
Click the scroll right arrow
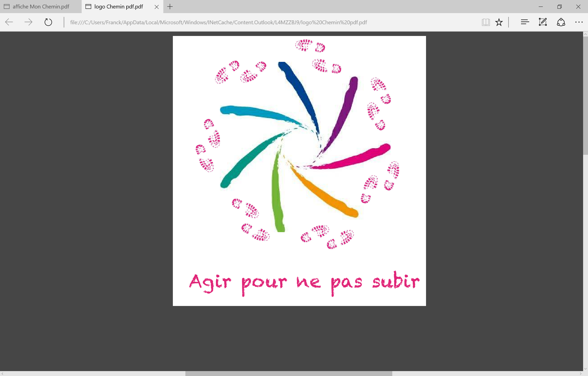coord(580,374)
